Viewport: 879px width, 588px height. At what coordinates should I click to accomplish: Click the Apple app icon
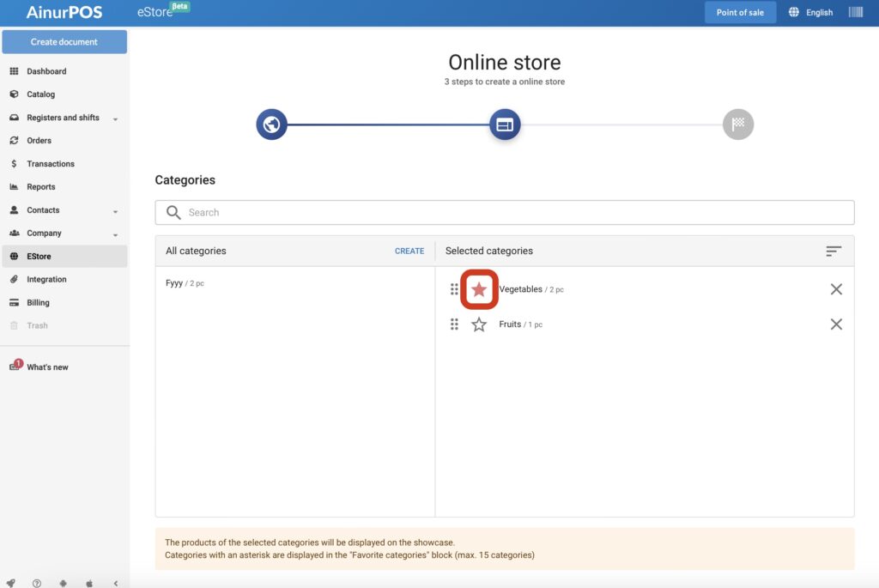[x=89, y=583]
